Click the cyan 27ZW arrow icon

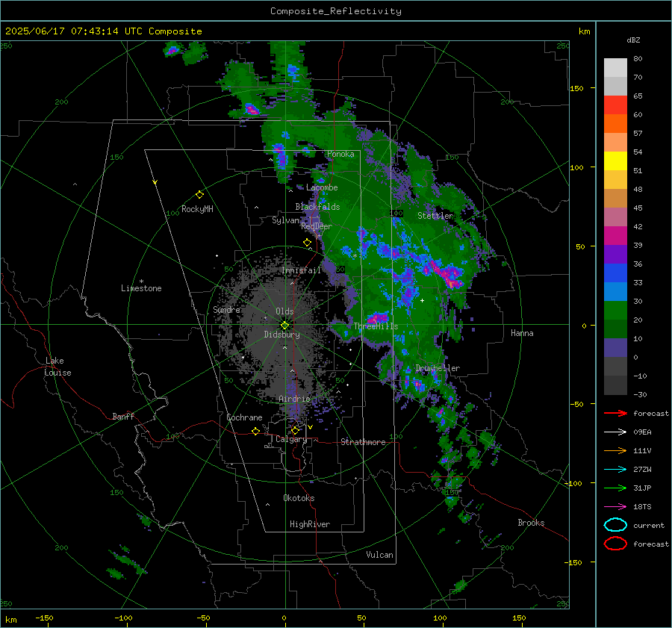[x=615, y=470]
